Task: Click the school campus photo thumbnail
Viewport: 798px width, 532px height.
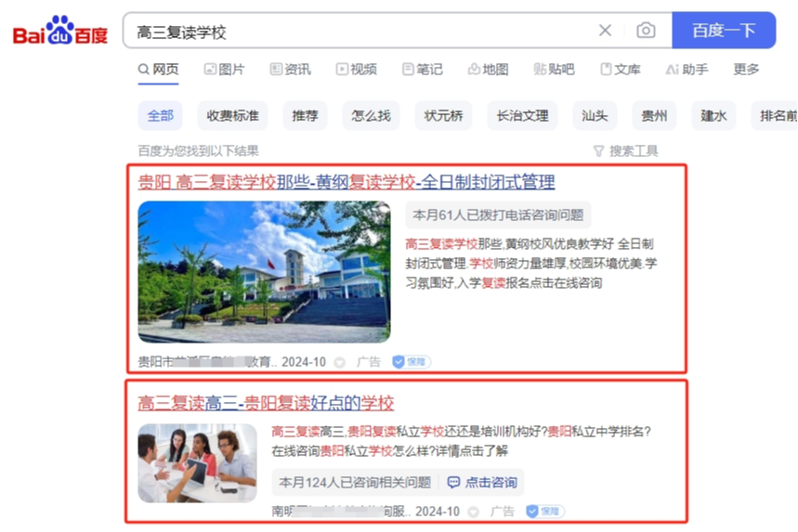Action: (264, 272)
